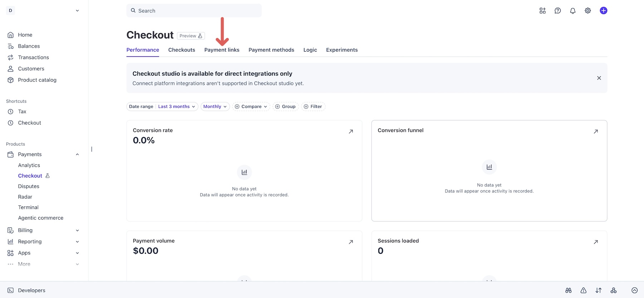
Task: Click the Product catalog box icon
Action: (x=11, y=80)
